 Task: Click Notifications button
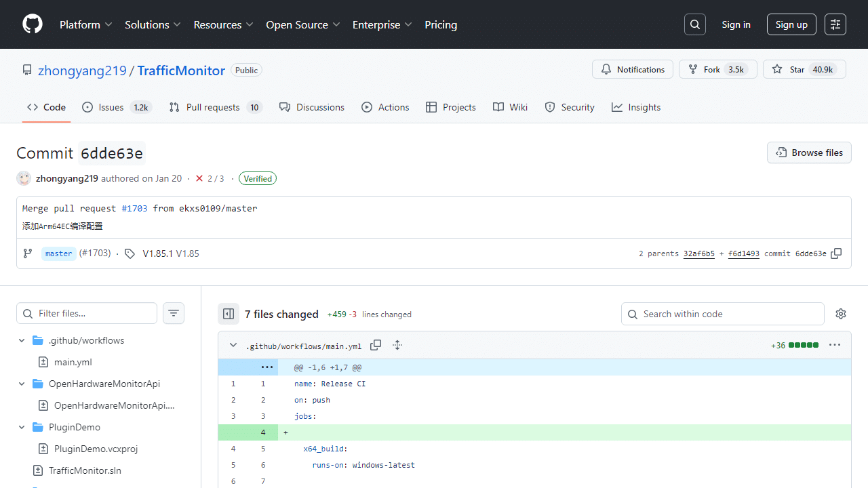pyautogui.click(x=633, y=69)
